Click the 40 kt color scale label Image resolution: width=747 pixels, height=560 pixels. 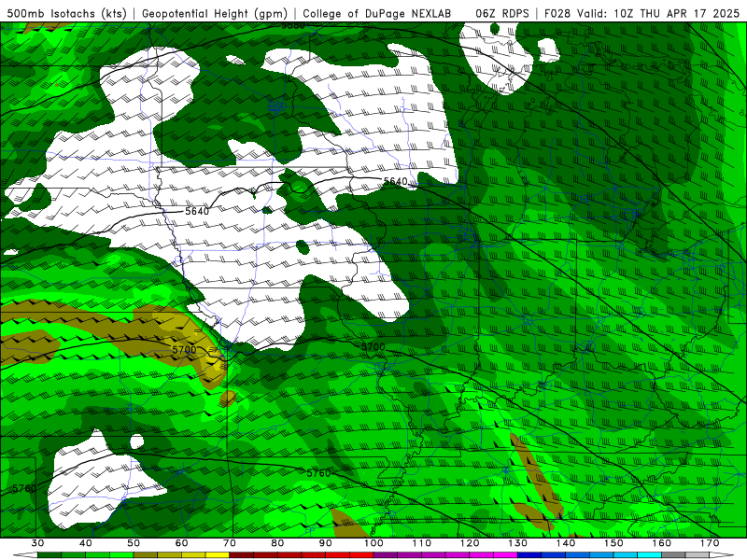86,543
